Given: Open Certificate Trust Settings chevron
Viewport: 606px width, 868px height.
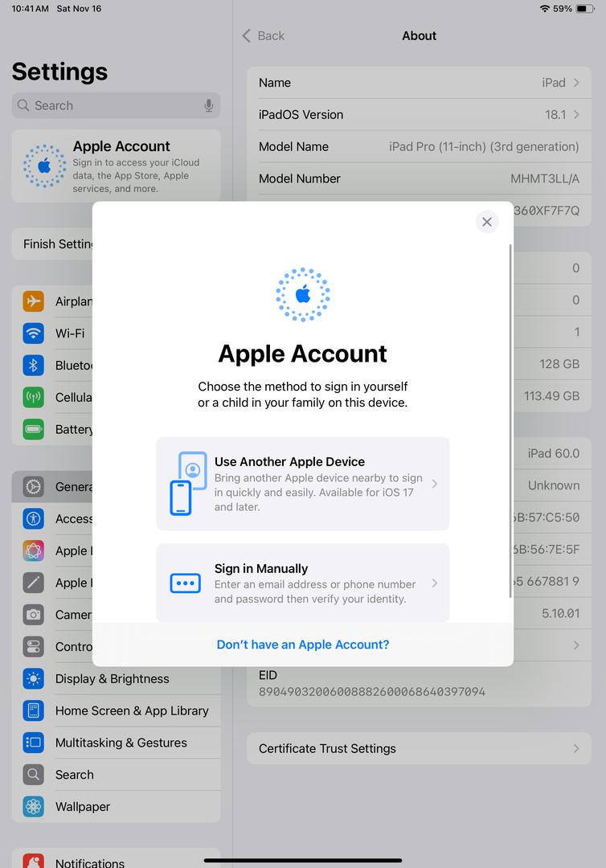Looking at the screenshot, I should point(576,748).
